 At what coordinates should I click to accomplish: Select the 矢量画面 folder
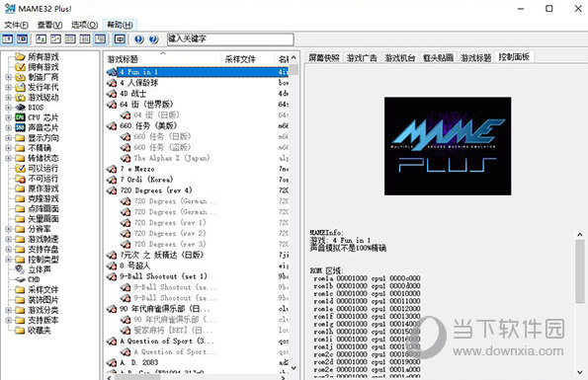pyautogui.click(x=43, y=219)
